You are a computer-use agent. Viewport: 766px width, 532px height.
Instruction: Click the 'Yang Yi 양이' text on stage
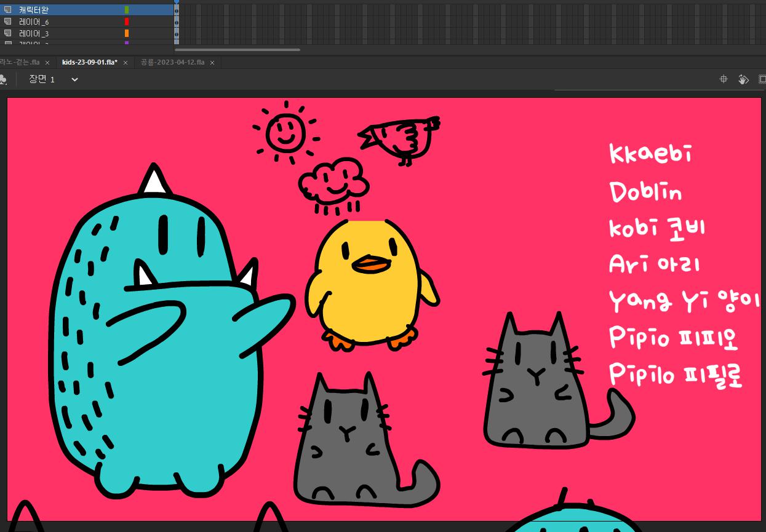coord(685,301)
